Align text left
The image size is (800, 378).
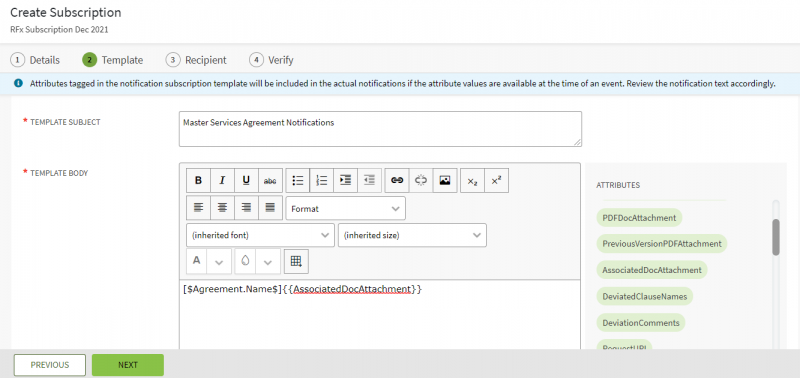click(x=198, y=208)
